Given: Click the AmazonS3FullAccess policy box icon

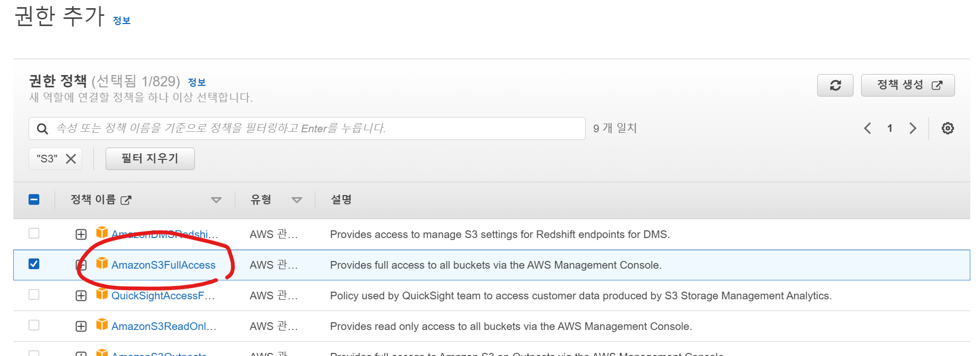Looking at the screenshot, I should [102, 263].
